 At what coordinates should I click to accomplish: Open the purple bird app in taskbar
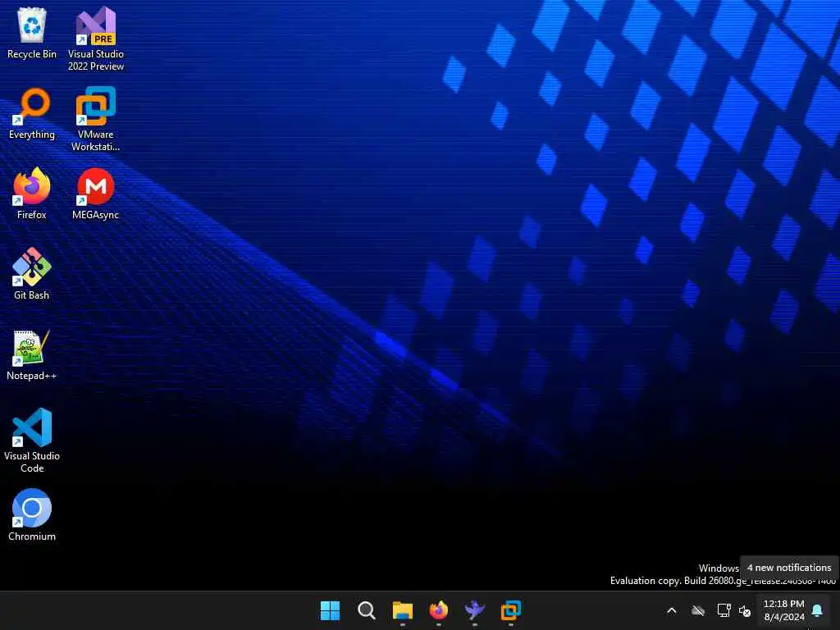click(x=475, y=610)
